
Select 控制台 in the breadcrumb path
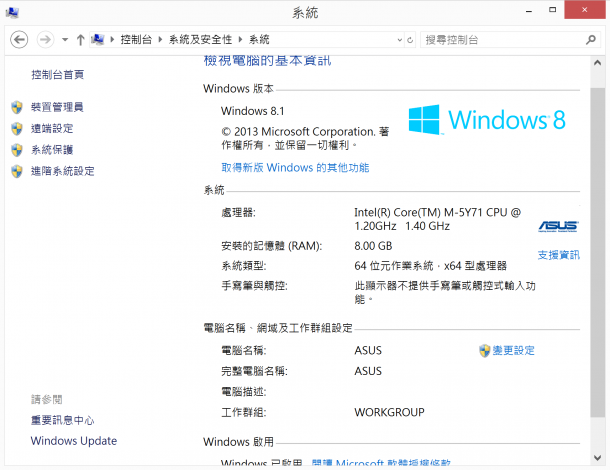(x=136, y=40)
